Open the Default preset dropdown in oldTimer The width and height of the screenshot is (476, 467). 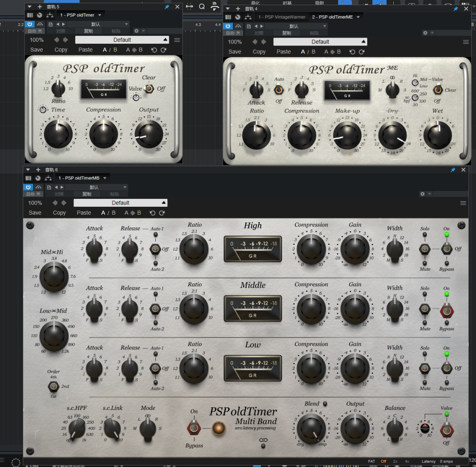(x=122, y=40)
